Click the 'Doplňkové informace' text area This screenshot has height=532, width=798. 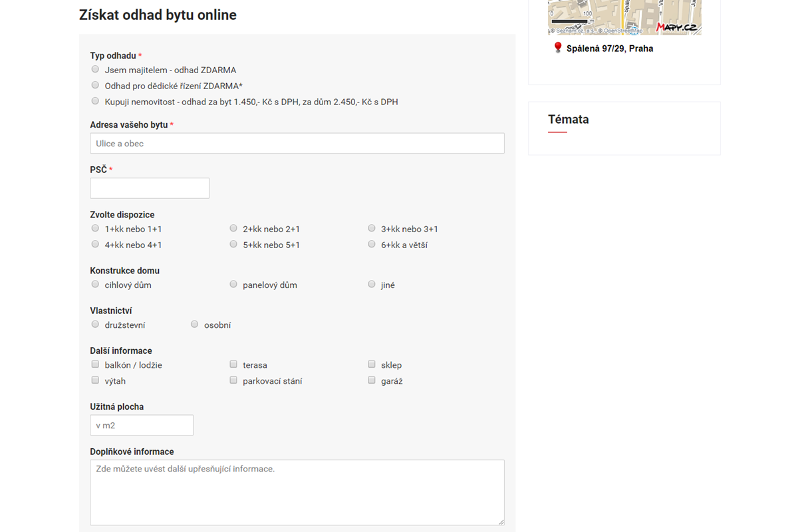(x=297, y=492)
